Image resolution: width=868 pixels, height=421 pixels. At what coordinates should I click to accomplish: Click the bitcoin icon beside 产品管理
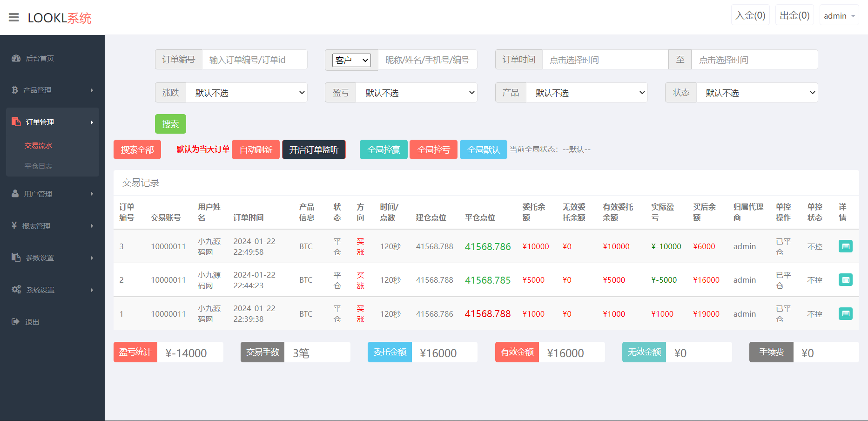coord(15,90)
